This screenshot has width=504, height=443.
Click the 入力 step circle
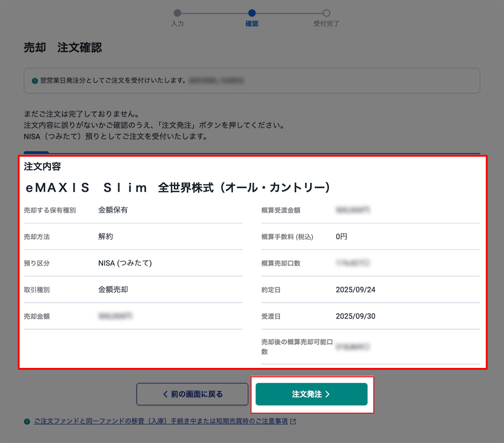[177, 13]
